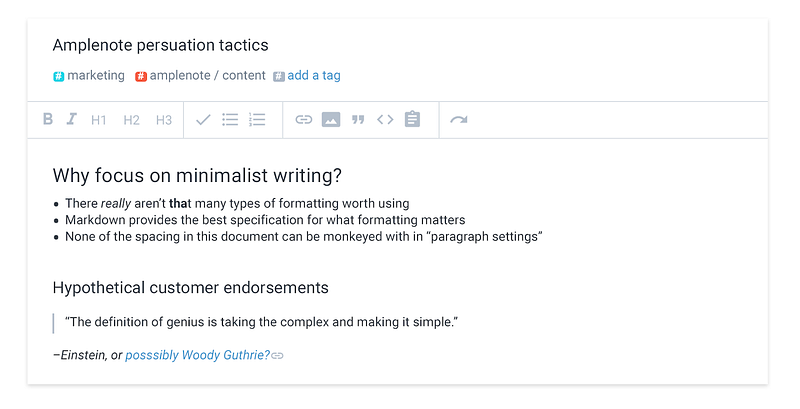Click the redo arrow icon
This screenshot has height=409, width=800.
coord(458,120)
